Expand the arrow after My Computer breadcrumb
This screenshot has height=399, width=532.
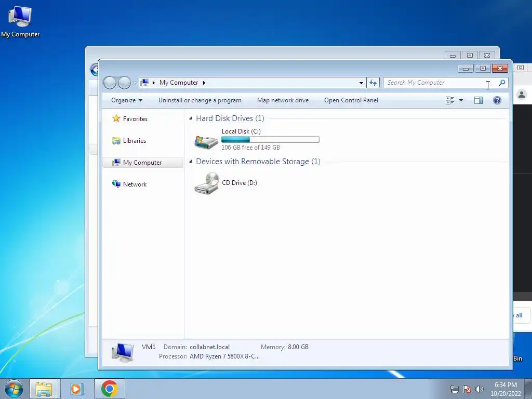(204, 83)
